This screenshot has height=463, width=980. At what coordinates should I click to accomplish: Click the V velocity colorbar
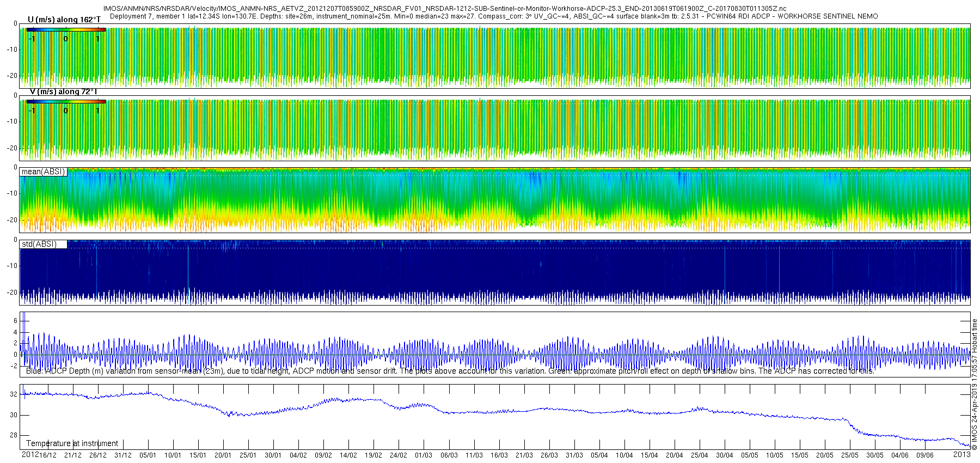pyautogui.click(x=66, y=101)
